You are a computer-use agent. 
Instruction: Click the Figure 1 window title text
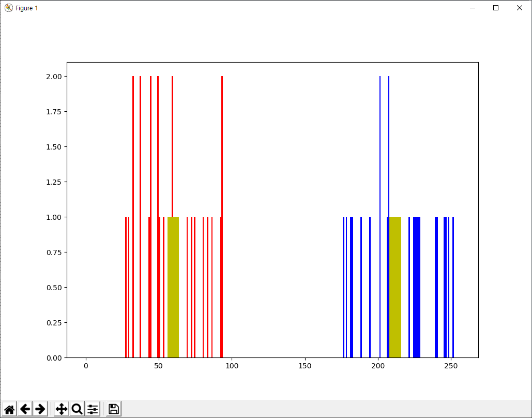point(27,8)
